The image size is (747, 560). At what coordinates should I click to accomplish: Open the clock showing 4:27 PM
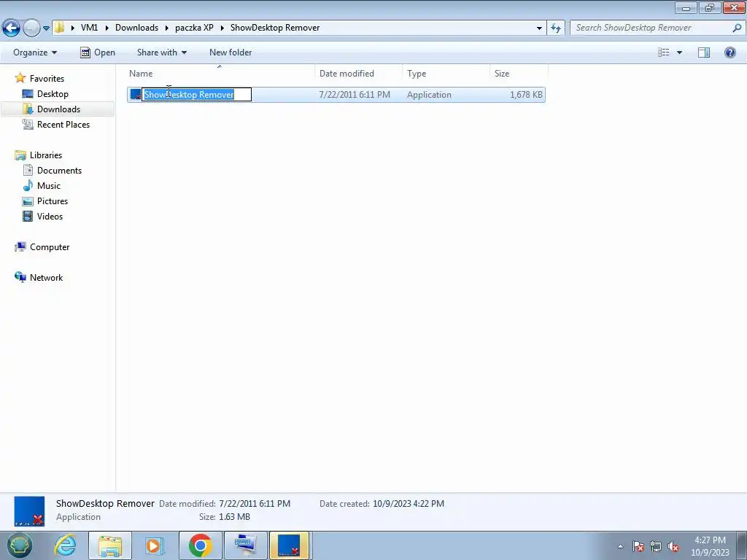pyautogui.click(x=710, y=546)
